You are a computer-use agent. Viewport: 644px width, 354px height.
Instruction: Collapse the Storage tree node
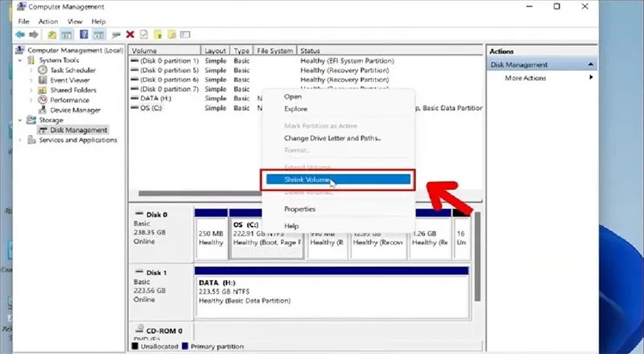click(20, 120)
